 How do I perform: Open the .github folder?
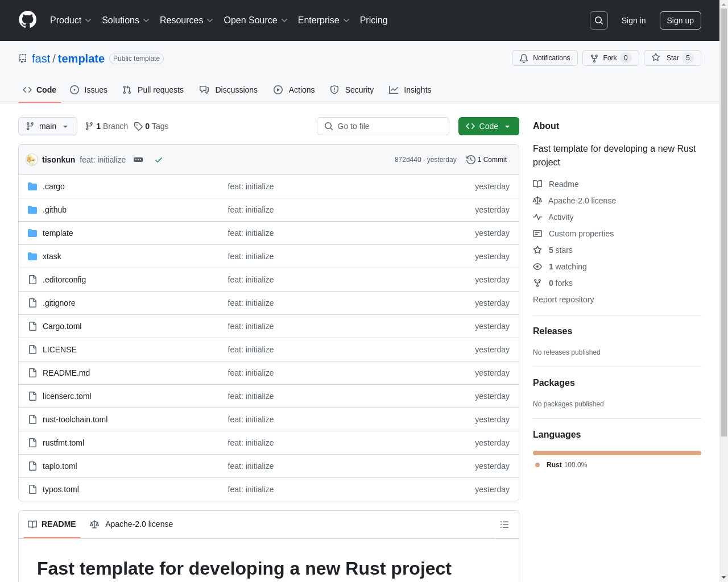click(x=55, y=210)
